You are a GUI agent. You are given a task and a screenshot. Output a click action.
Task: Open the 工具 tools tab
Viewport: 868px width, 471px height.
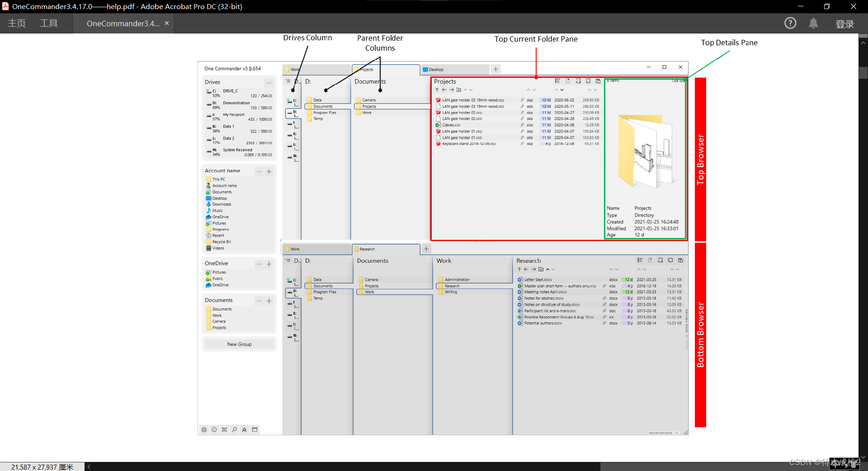click(x=49, y=24)
